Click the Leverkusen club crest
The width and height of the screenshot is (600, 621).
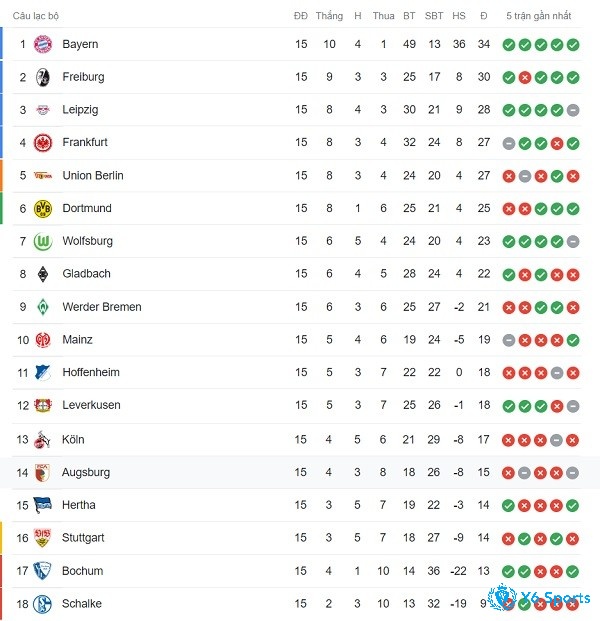point(43,405)
